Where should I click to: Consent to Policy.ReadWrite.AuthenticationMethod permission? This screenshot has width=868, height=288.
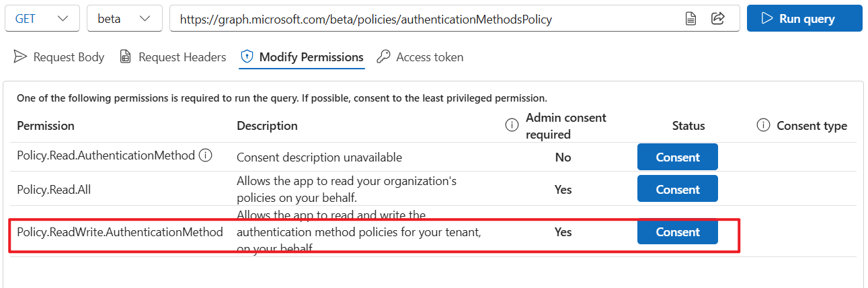coord(678,231)
